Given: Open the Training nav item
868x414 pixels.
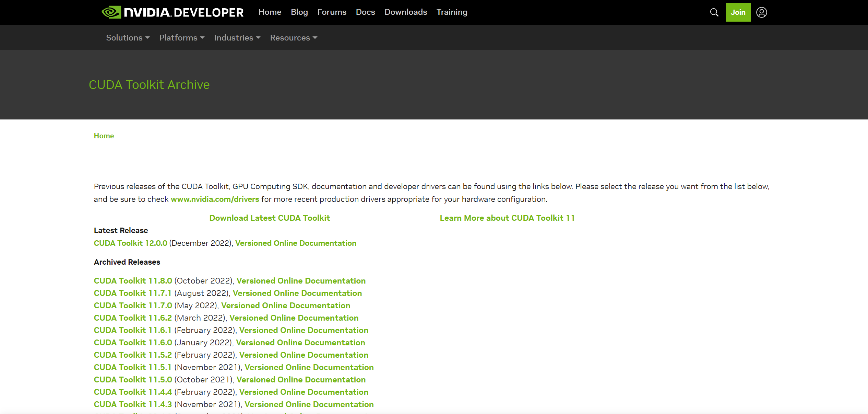Looking at the screenshot, I should point(452,12).
